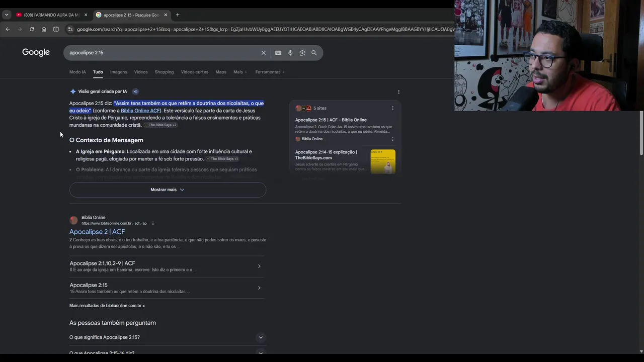Screen dimensions: 644x362
Task: Open Mais resultados de bibliaonline.com.br
Action: 107,306
